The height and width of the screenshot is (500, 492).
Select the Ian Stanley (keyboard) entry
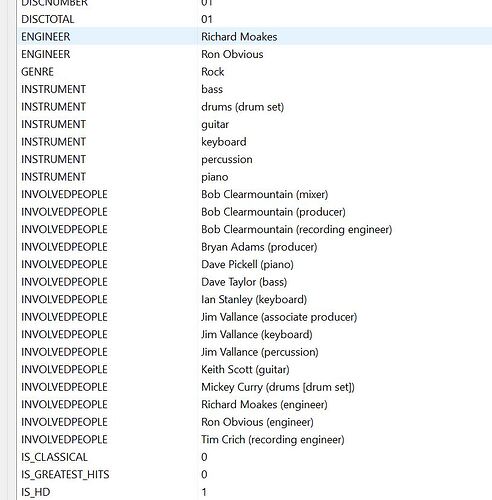(x=254, y=299)
